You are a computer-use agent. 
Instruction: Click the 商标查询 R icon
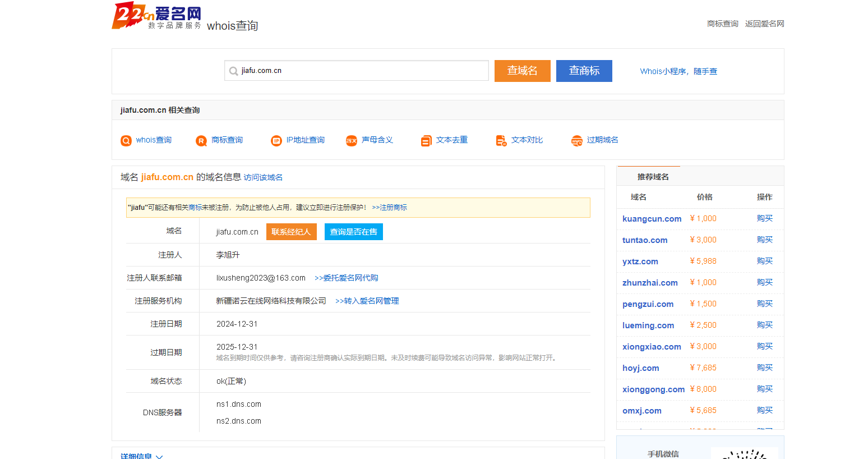[201, 140]
